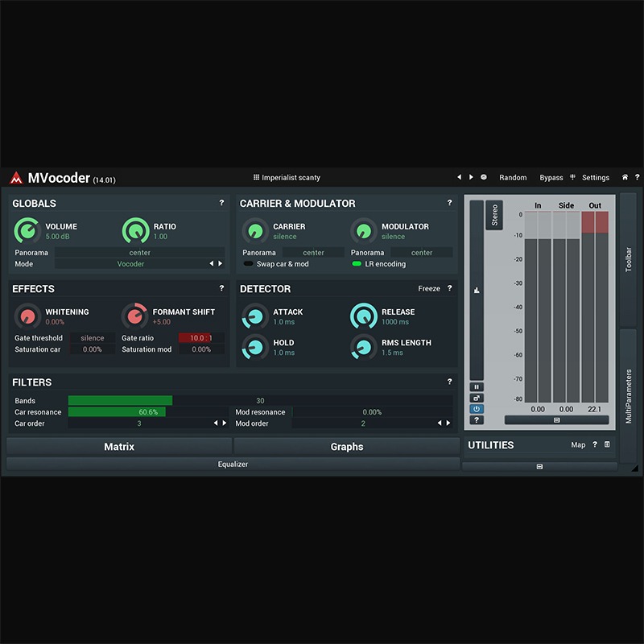Open help for the Utilities panel
The height and width of the screenshot is (644, 644).
tap(595, 444)
